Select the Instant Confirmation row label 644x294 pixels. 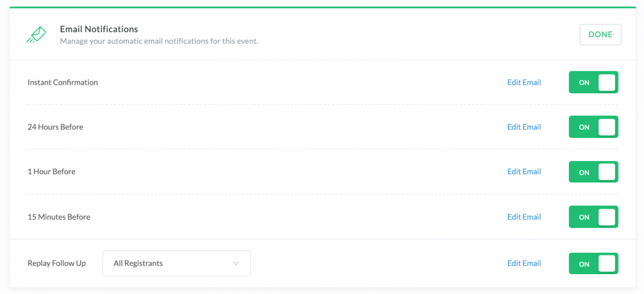(63, 83)
